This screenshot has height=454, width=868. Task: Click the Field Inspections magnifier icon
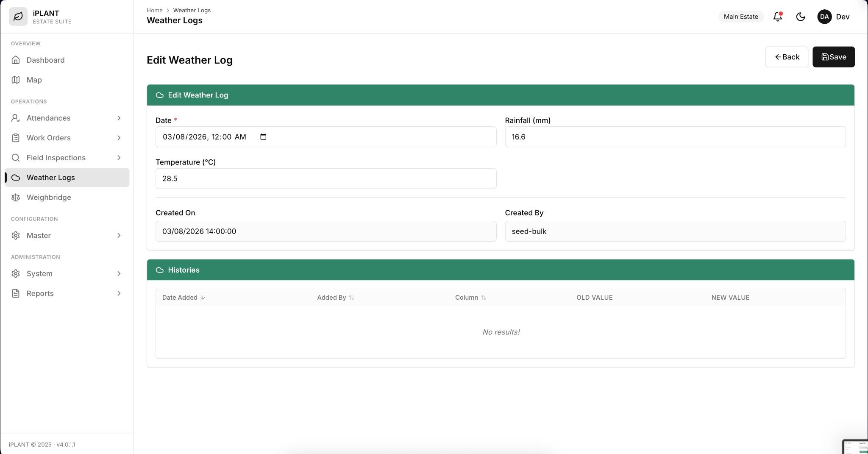point(16,158)
